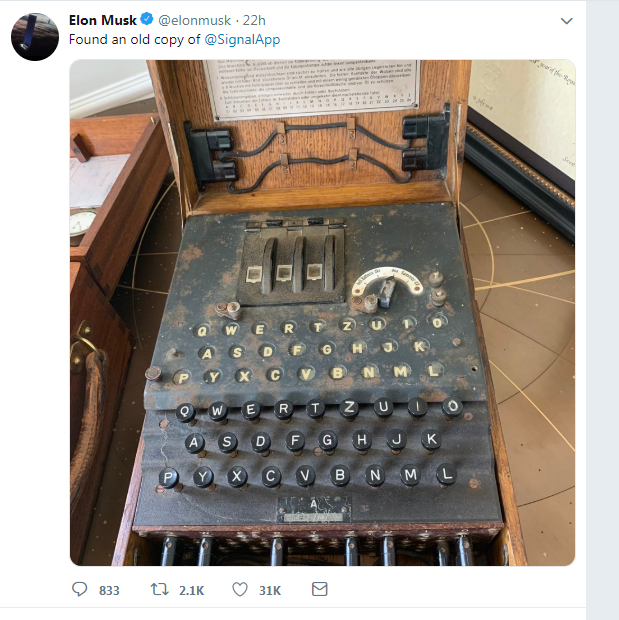Share tweet via the envelope message icon
The height and width of the screenshot is (620, 619).
coord(320,589)
